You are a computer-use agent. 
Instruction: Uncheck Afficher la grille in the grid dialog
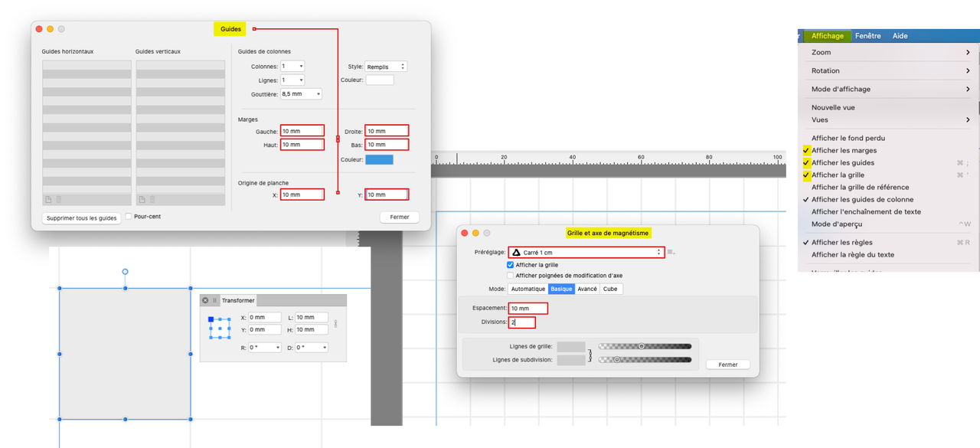tap(511, 265)
